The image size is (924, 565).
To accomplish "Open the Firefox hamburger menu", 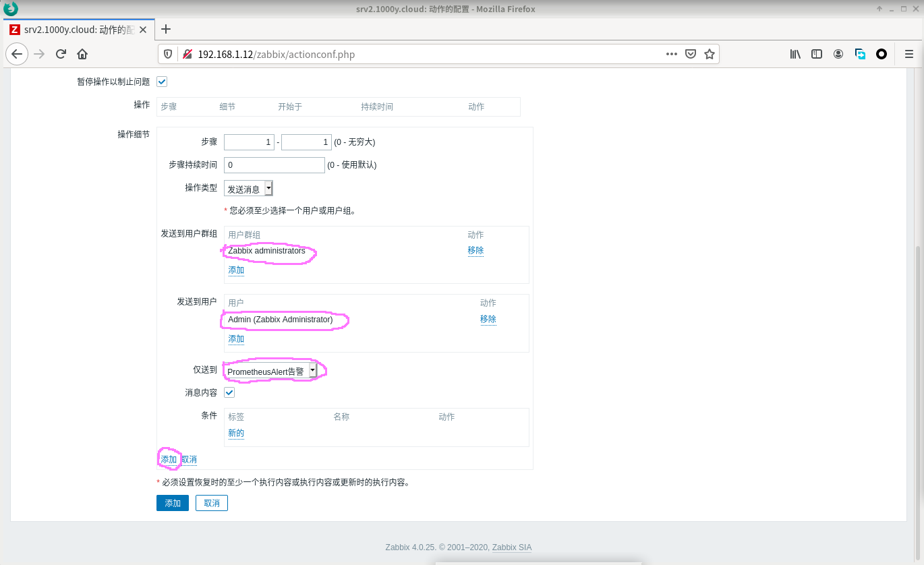I will coord(908,54).
